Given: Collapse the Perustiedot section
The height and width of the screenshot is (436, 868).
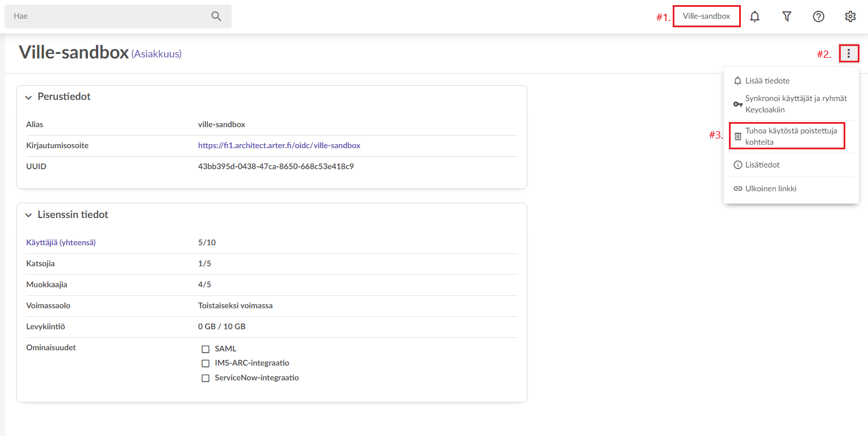Looking at the screenshot, I should tap(28, 97).
